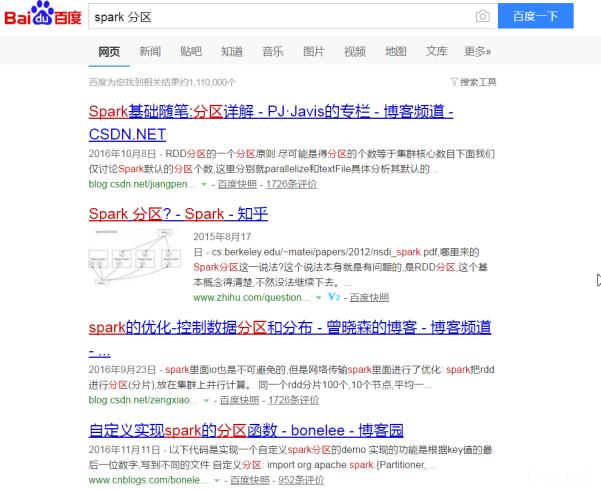The image size is (601, 490).
Task: Open the 文库 tab
Action: tap(437, 51)
